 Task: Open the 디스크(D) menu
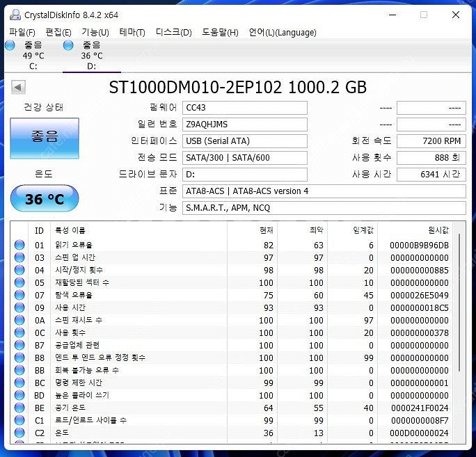[x=174, y=32]
